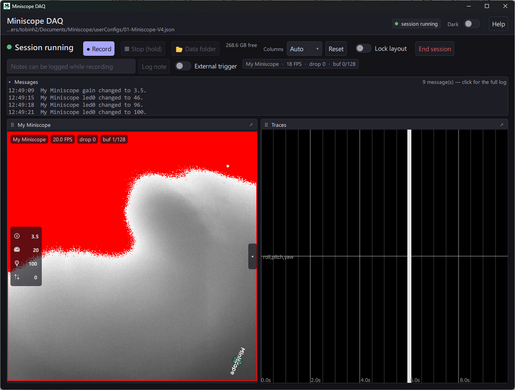
Task: Click the 268.6 GB free label
Action: (241, 45)
